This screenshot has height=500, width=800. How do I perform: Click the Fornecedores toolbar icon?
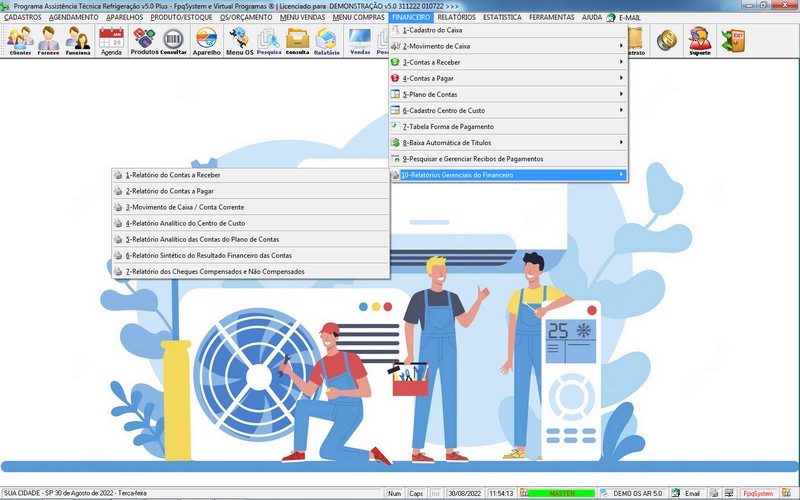click(49, 41)
